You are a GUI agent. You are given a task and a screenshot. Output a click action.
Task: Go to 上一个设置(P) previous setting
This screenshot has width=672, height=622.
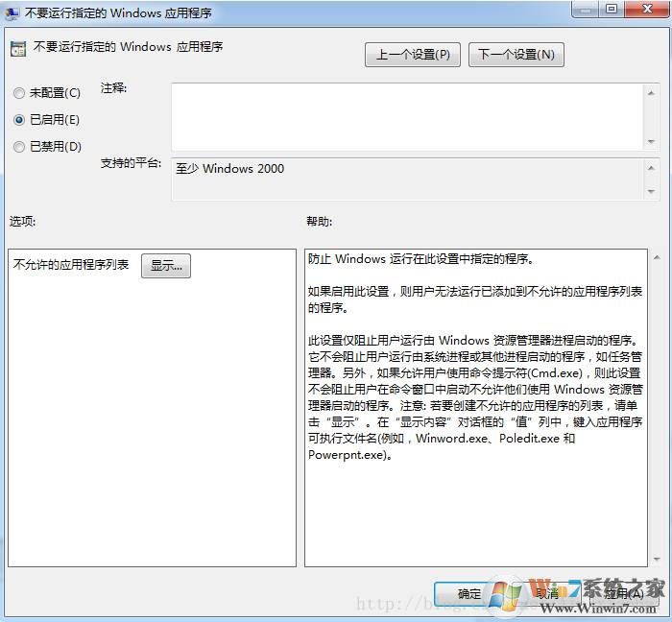(413, 55)
